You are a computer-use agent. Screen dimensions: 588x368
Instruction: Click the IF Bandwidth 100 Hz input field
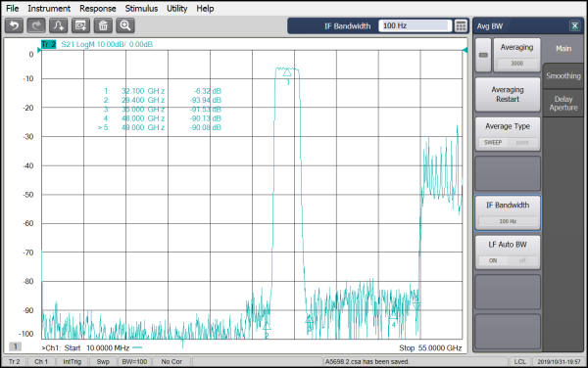click(416, 25)
